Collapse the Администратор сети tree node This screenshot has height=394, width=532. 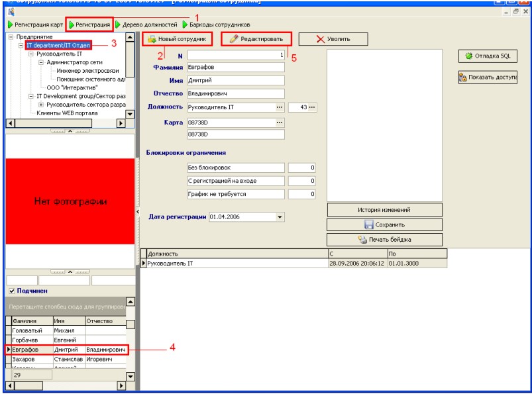[41, 62]
